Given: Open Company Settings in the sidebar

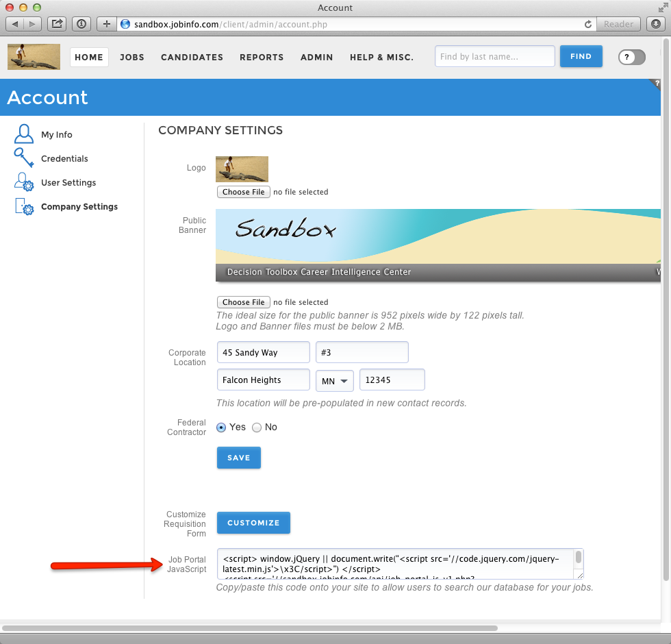Looking at the screenshot, I should (79, 206).
